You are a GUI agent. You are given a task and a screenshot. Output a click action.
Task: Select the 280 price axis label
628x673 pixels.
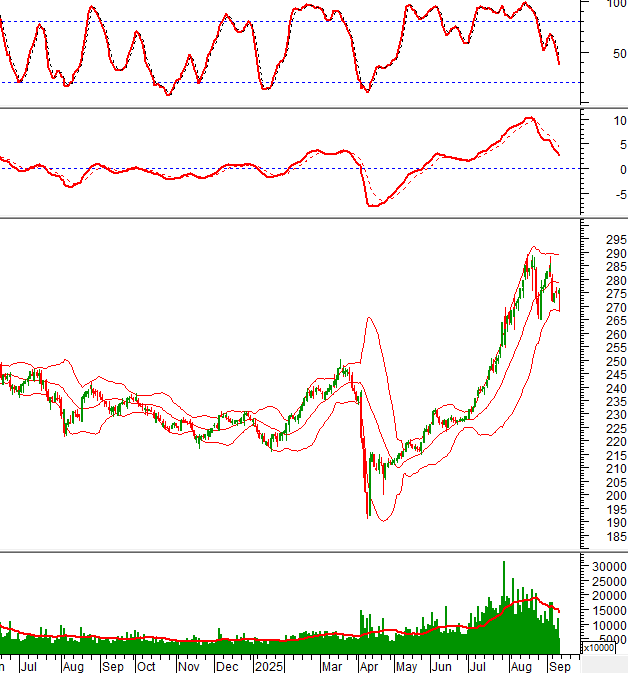[x=616, y=280]
